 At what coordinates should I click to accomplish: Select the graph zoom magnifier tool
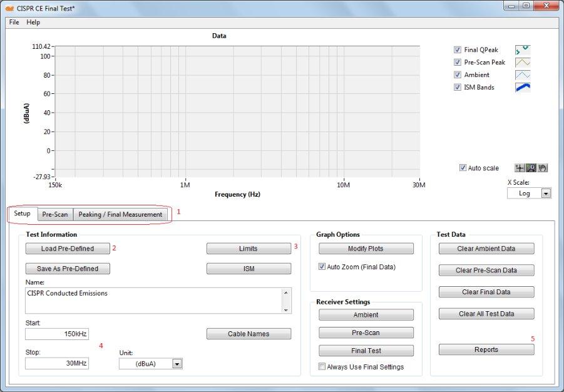531,168
